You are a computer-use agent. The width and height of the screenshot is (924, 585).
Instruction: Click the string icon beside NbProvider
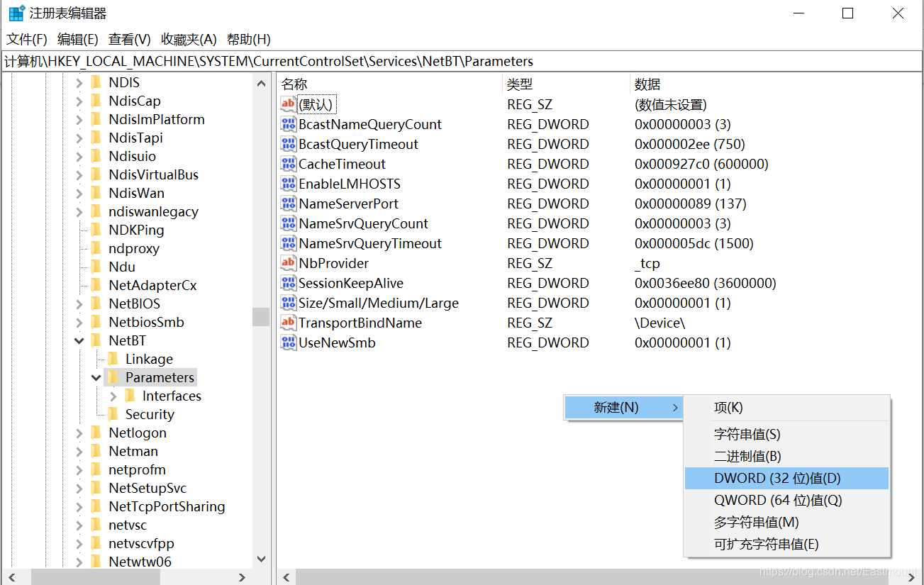(288, 264)
